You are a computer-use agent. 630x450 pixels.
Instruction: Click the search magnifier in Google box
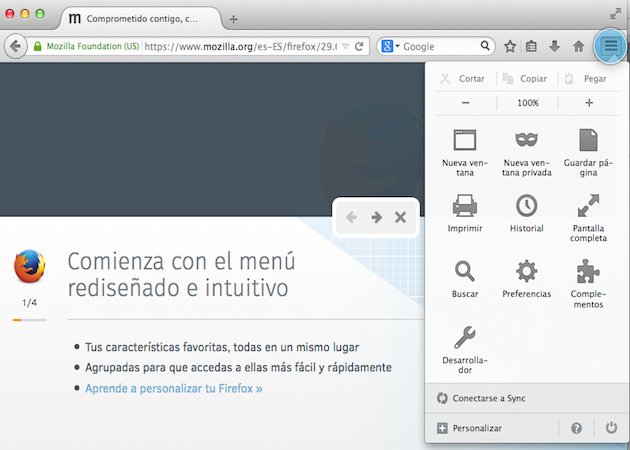(x=485, y=45)
